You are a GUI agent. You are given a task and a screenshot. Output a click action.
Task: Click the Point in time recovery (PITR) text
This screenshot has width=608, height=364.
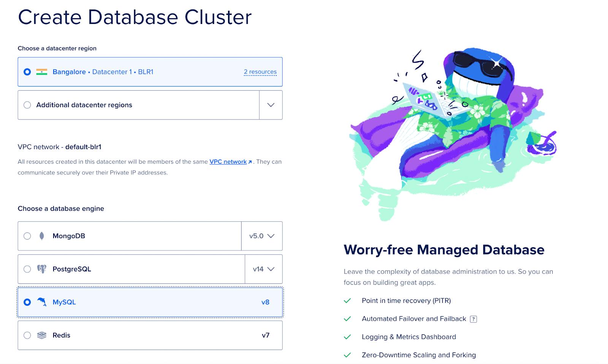click(406, 301)
